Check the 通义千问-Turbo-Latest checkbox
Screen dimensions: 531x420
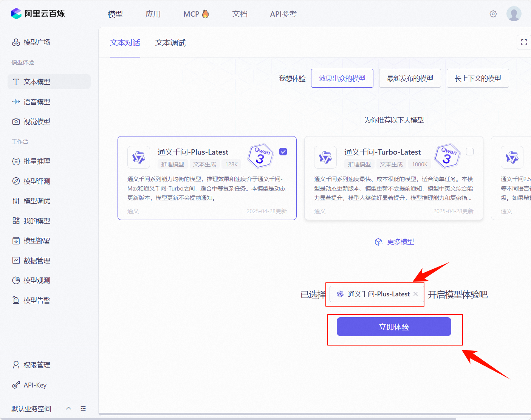click(x=470, y=152)
